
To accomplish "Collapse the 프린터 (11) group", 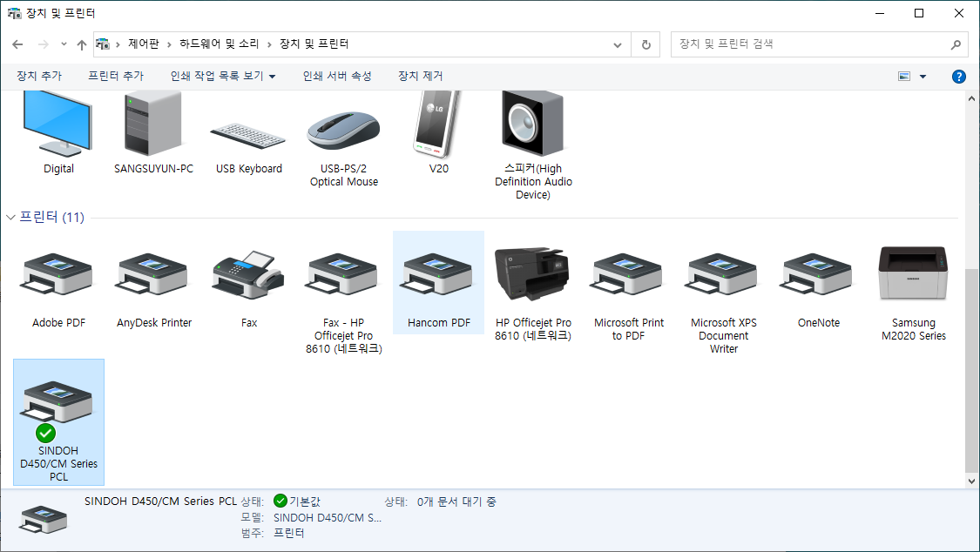I will [10, 218].
